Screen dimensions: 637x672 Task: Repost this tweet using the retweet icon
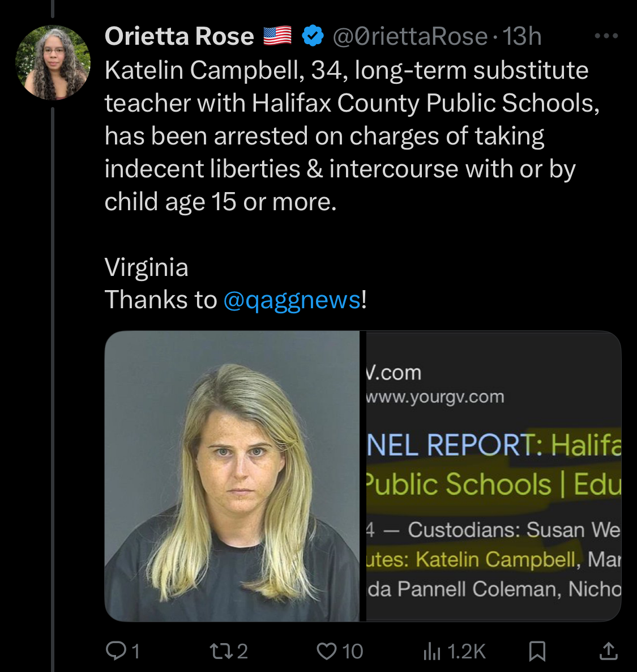tap(219, 651)
